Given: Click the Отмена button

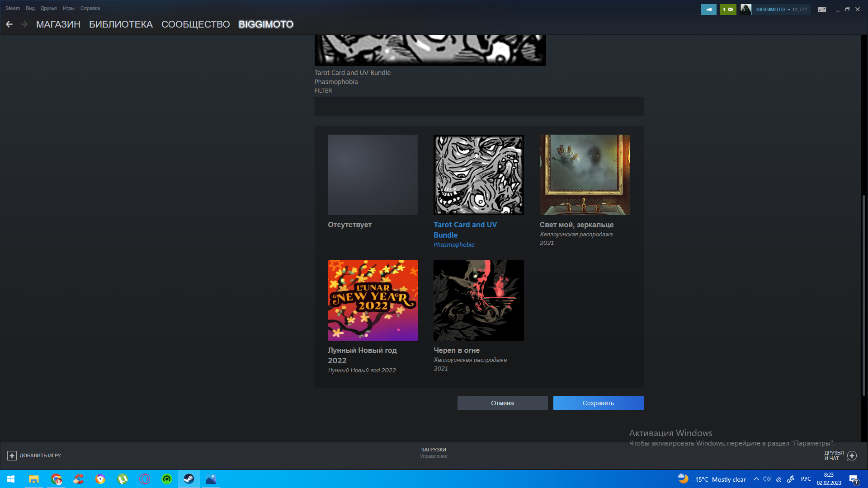Looking at the screenshot, I should (502, 403).
